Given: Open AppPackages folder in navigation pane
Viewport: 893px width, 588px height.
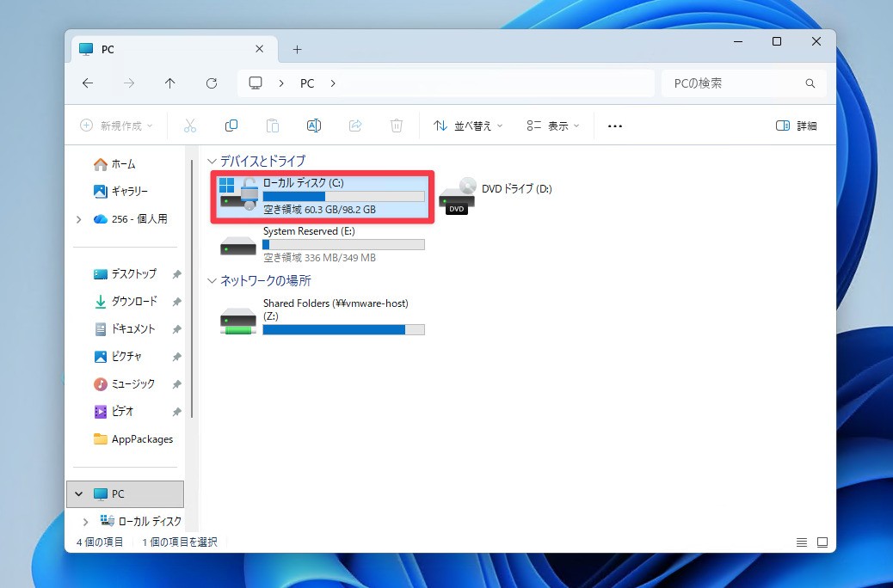Looking at the screenshot, I should pos(133,439).
